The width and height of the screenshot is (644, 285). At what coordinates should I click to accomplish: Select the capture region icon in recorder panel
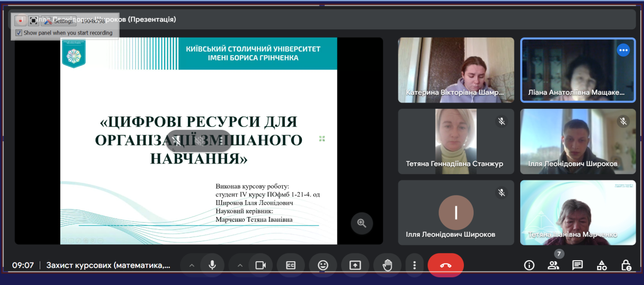point(34,21)
